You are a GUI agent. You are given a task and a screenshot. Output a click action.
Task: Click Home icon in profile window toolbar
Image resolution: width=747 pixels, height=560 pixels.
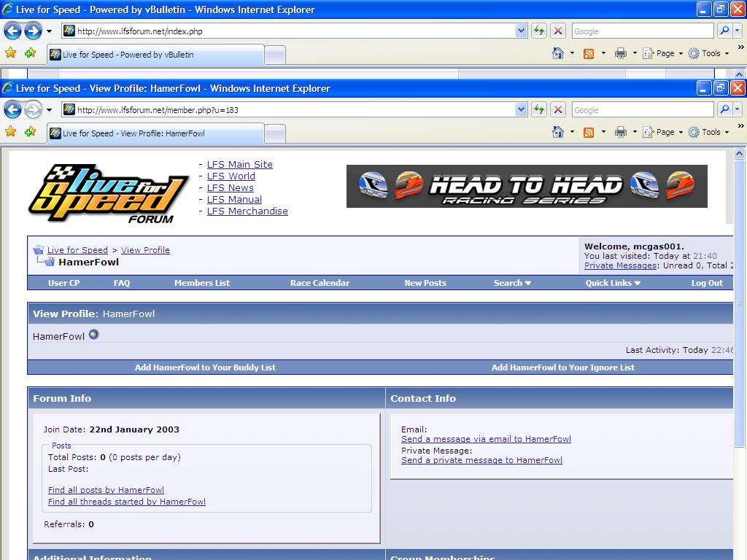click(558, 132)
